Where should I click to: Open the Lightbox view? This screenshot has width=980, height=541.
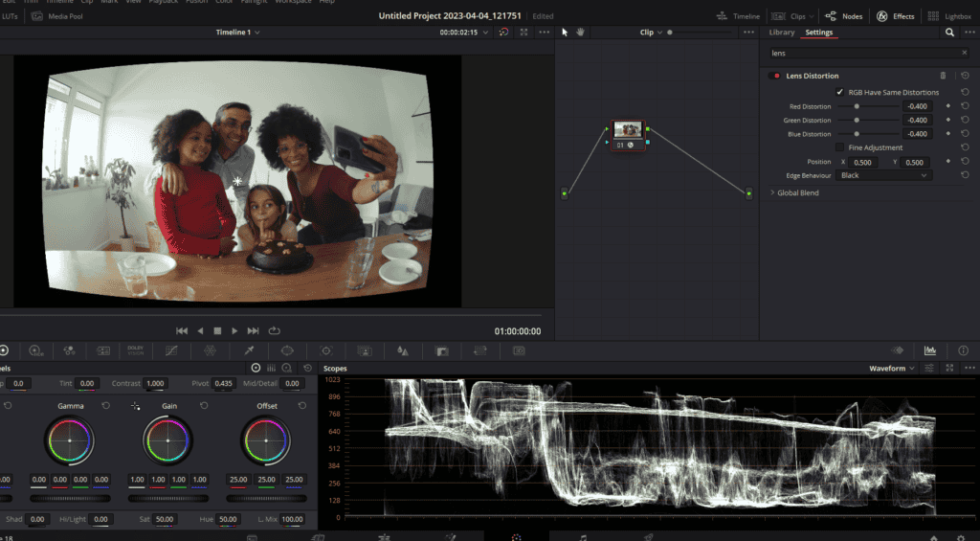(x=949, y=16)
